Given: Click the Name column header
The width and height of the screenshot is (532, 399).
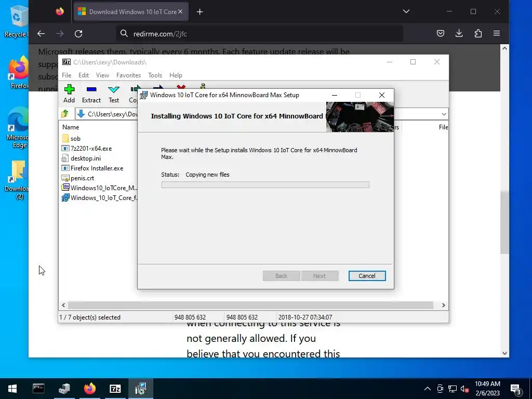Looking at the screenshot, I should pos(71,127).
